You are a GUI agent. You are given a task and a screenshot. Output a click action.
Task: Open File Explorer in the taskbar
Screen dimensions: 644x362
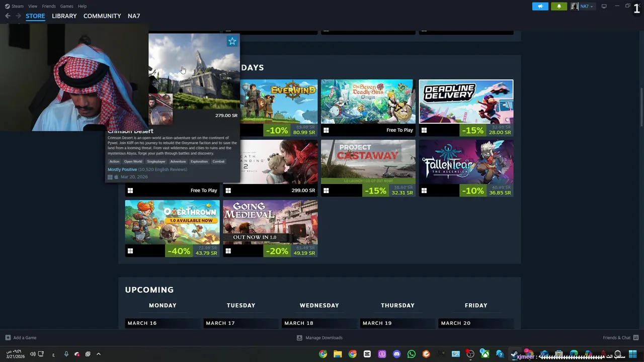pyautogui.click(x=338, y=354)
